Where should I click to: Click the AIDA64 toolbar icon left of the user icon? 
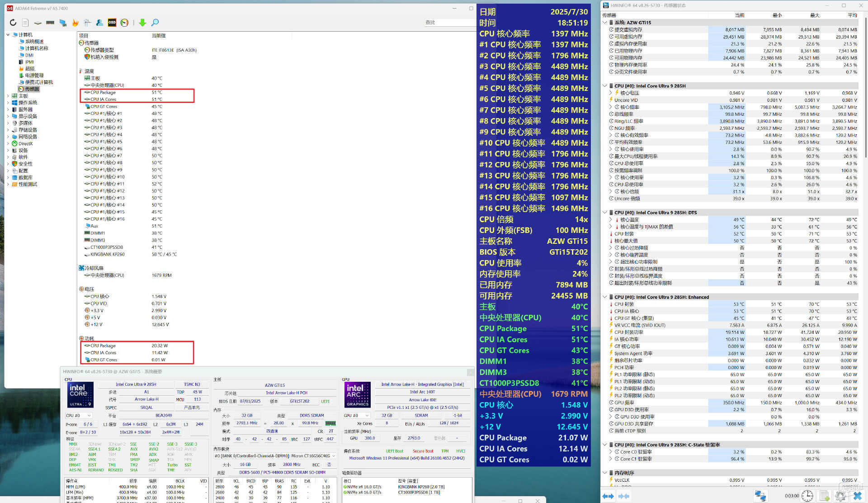pyautogui.click(x=87, y=23)
